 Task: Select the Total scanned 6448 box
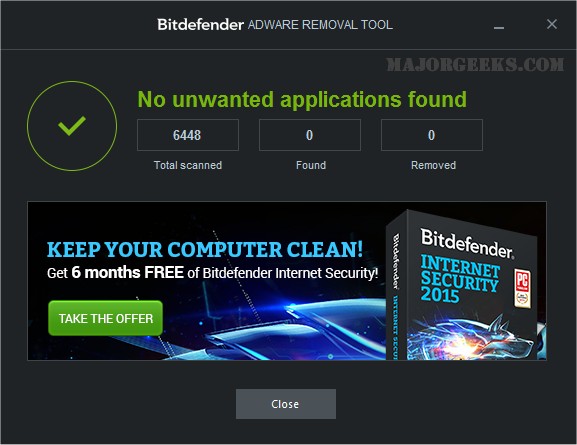point(188,135)
